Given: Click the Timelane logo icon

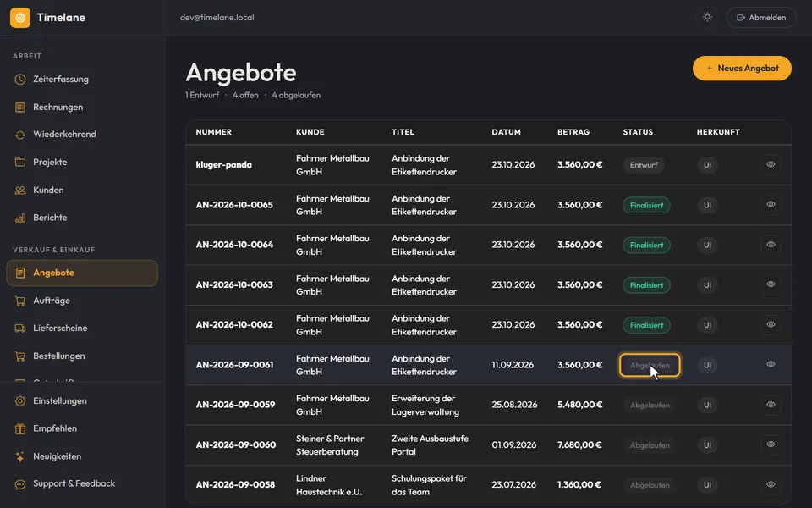Looking at the screenshot, I should (20, 18).
